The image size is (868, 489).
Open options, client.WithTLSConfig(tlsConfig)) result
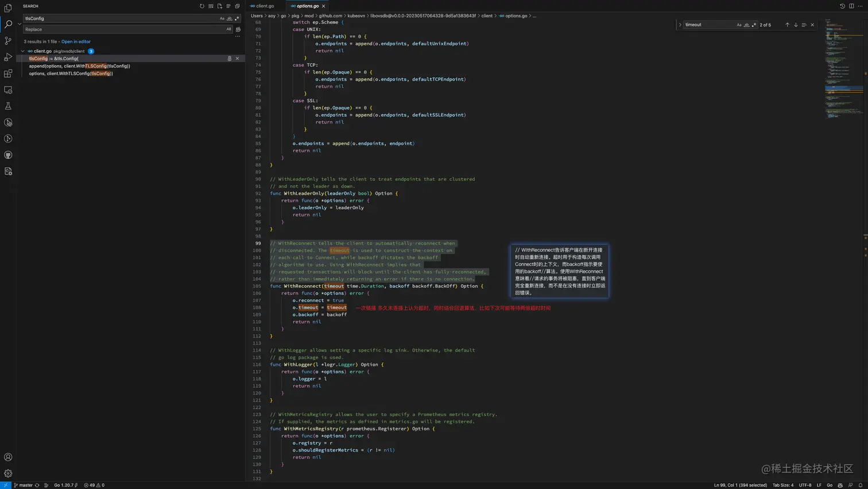point(71,74)
